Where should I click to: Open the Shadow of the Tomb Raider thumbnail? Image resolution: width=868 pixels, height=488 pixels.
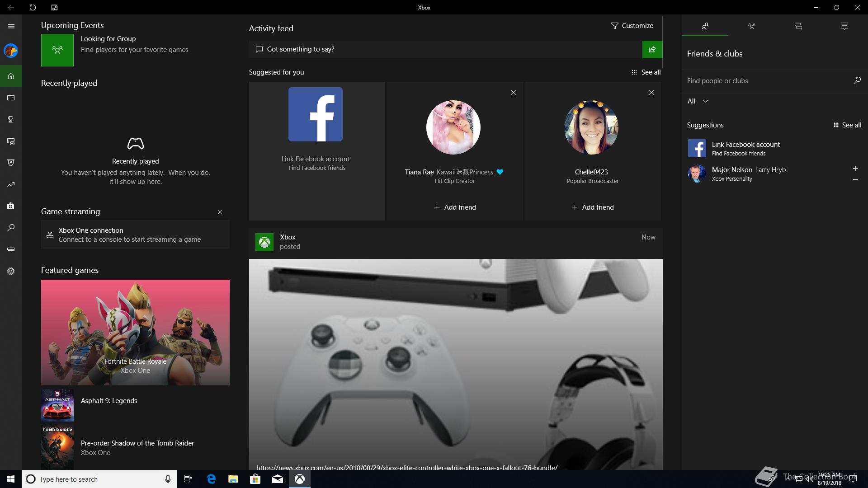pos(57,448)
